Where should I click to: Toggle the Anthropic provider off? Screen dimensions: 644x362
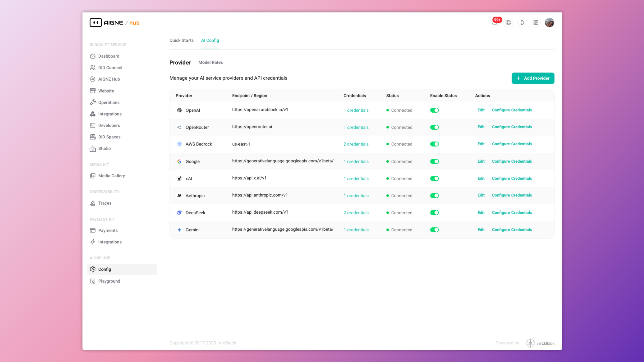click(434, 196)
